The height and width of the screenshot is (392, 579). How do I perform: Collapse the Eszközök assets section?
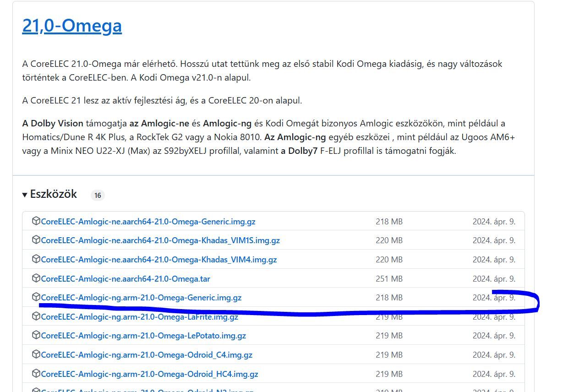(49, 195)
